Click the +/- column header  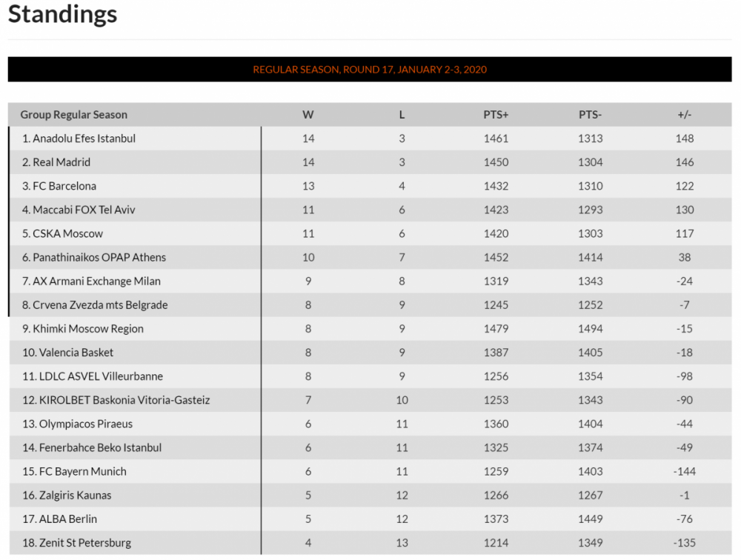click(684, 115)
